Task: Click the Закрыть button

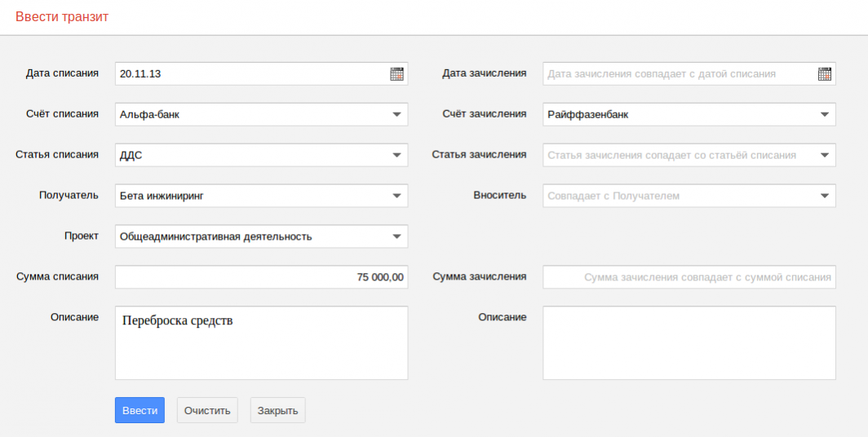Action: (x=277, y=410)
